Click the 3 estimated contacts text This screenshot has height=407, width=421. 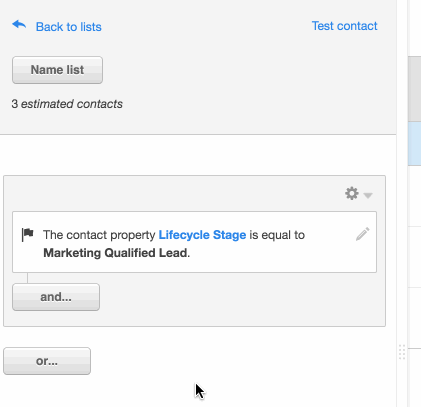pyautogui.click(x=67, y=104)
